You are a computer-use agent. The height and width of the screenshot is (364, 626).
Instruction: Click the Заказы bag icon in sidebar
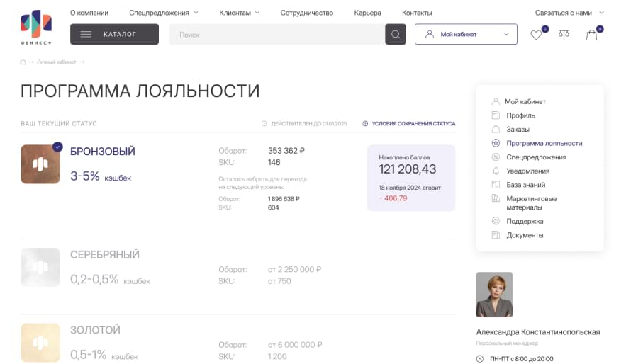[x=496, y=130]
